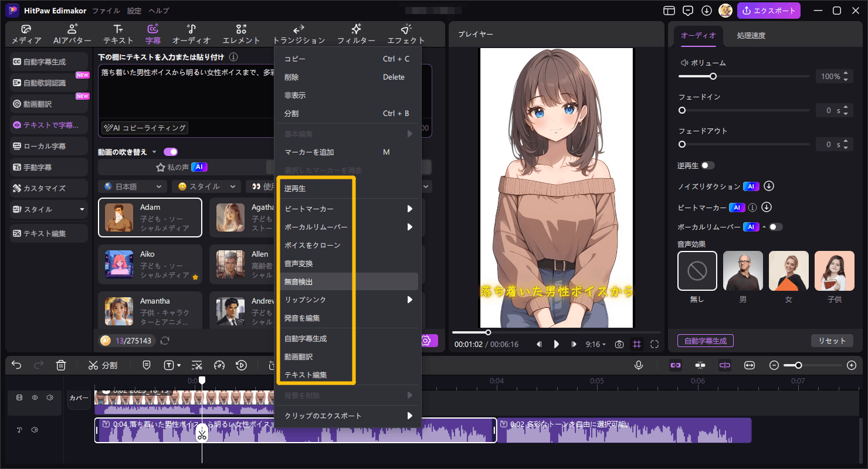Click the microphone recording icon above the timeline
The image size is (868, 469).
(639, 365)
